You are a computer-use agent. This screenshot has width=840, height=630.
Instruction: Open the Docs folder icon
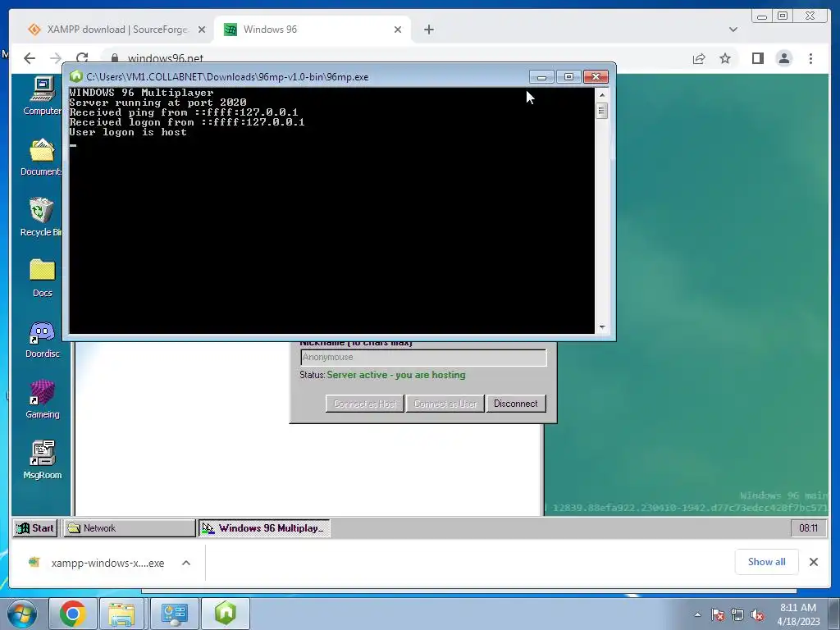coord(43,278)
